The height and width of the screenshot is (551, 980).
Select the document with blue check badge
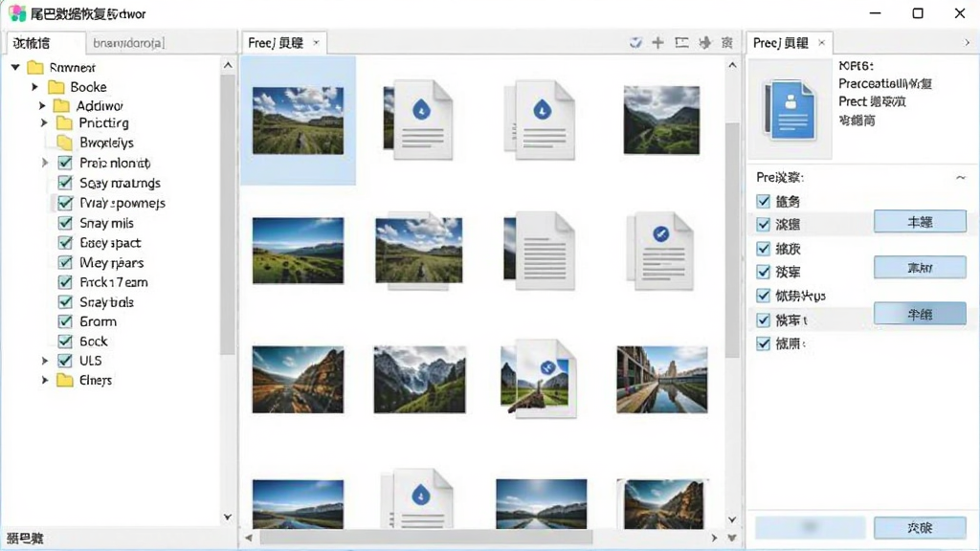[x=660, y=251]
